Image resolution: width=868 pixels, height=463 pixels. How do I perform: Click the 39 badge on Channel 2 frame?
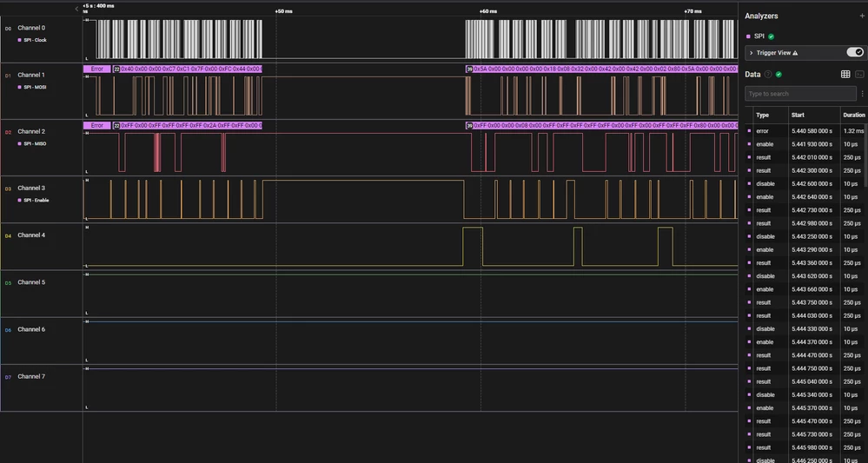(x=469, y=126)
